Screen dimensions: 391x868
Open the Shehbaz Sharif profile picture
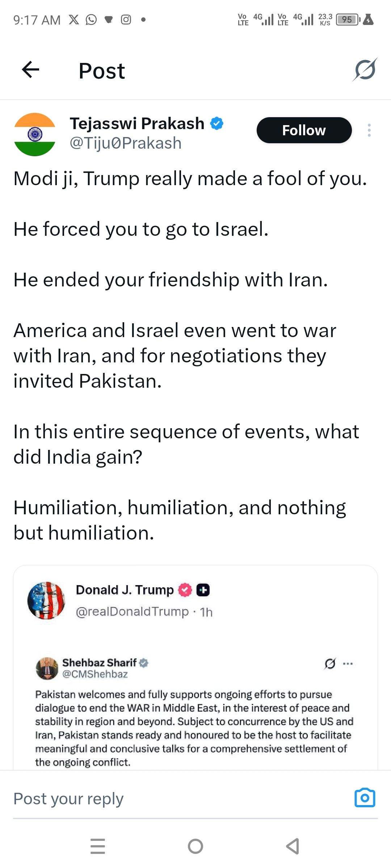click(x=47, y=668)
